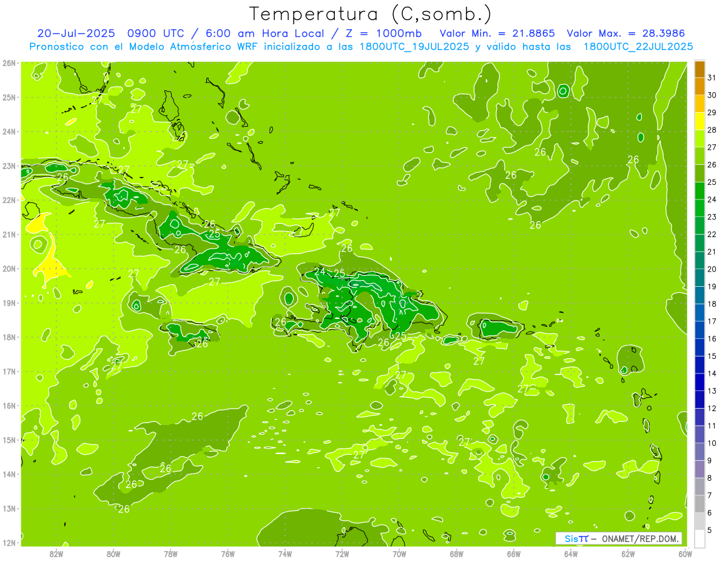This screenshot has width=728, height=562.
Task: Click the valid-until time "1800UTC_22JUL2025"
Action: point(638,47)
